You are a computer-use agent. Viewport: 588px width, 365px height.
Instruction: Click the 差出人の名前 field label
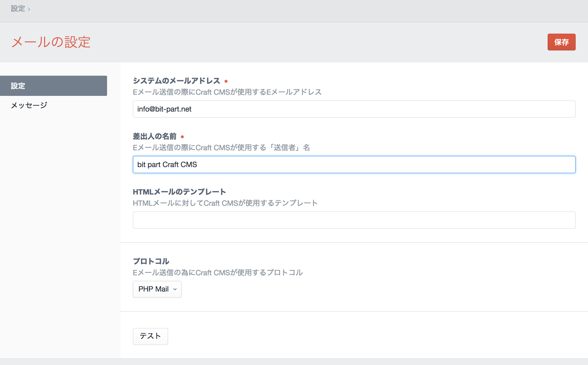(154, 137)
